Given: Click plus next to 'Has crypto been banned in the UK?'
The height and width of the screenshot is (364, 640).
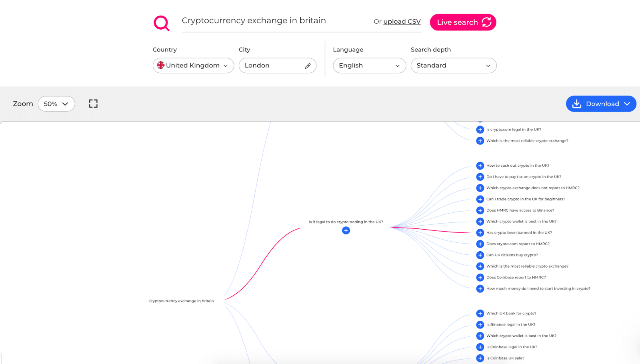Looking at the screenshot, I should pos(480,233).
